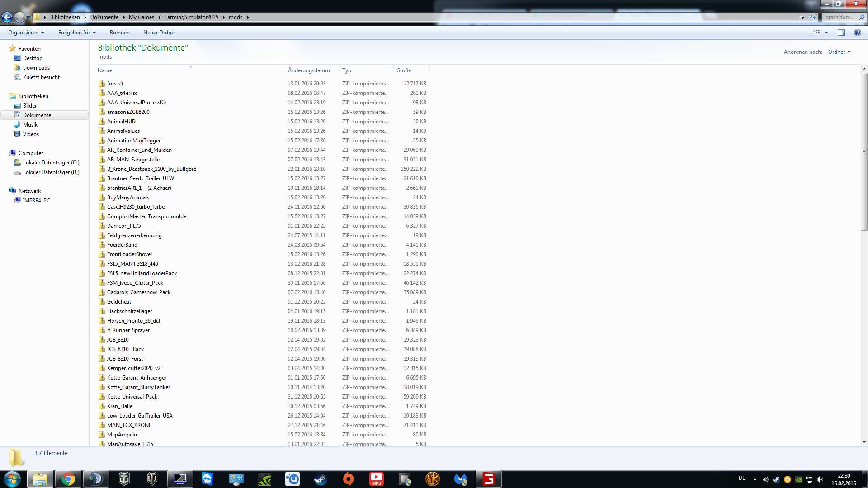
Task: Open TeamViewer from the taskbar
Action: (x=208, y=479)
